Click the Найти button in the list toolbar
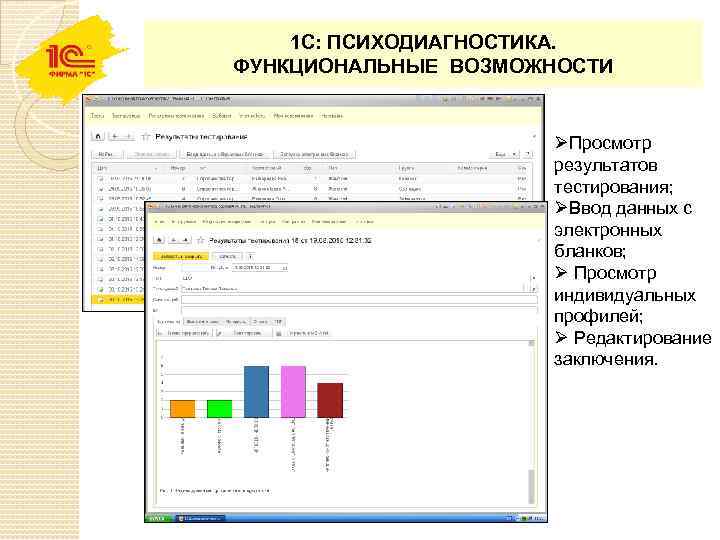This screenshot has height=540, width=720. click(107, 154)
